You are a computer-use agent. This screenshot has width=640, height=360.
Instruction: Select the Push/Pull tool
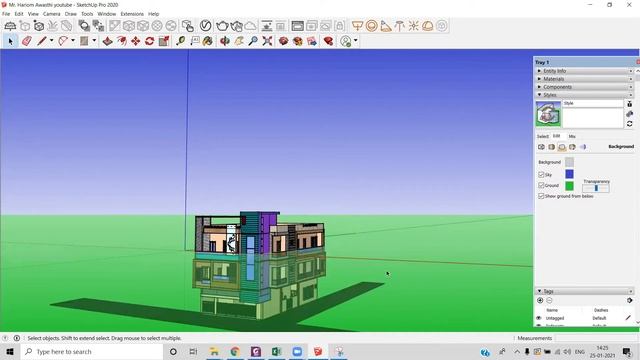(x=107, y=41)
